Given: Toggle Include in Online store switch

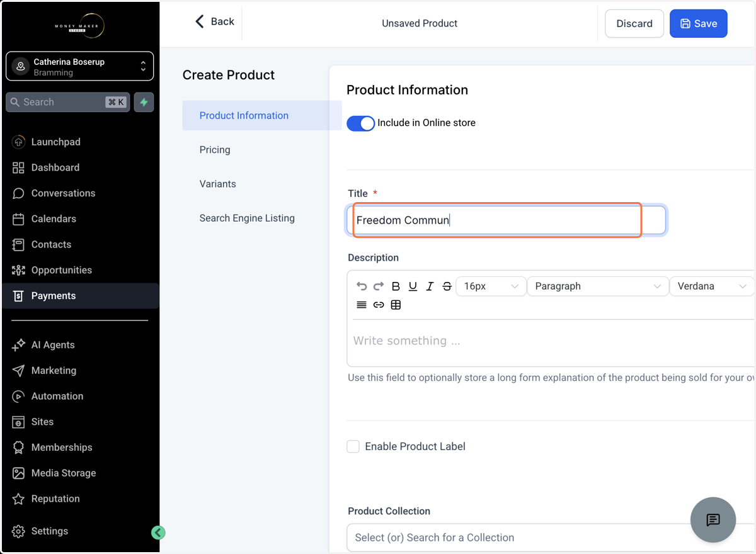Looking at the screenshot, I should 361,123.
